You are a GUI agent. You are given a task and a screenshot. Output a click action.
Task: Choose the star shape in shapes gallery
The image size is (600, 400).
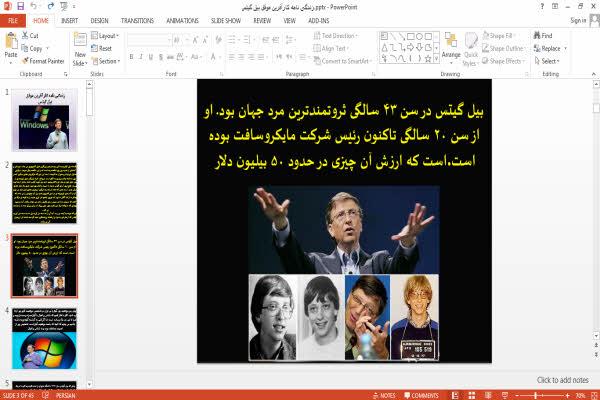428,59
